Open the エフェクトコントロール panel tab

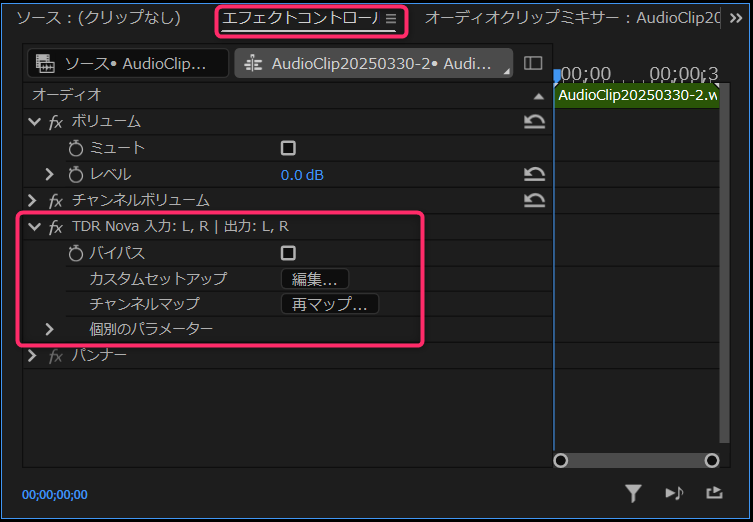click(x=299, y=18)
